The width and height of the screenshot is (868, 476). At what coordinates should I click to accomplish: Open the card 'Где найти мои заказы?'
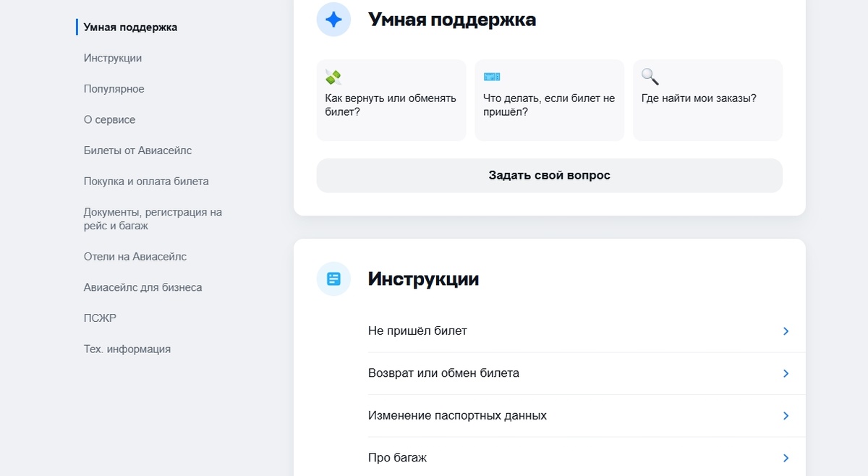point(707,100)
